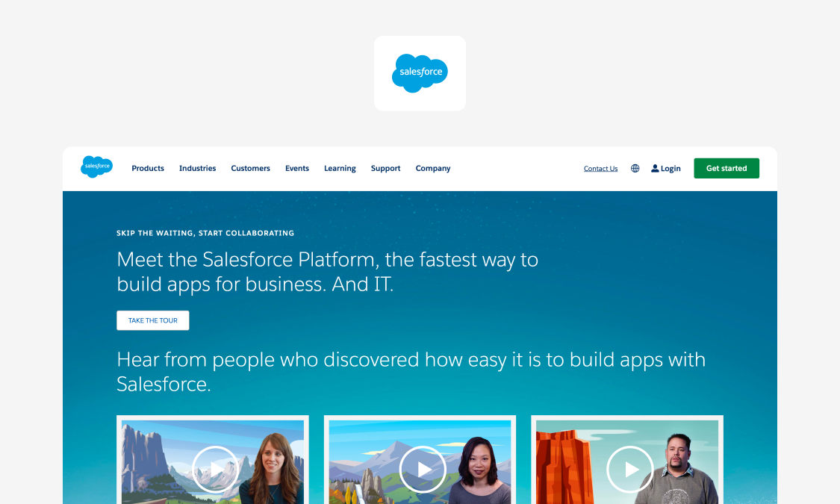Follow the Contact Us link
Viewport: 840px width, 504px height.
600,168
